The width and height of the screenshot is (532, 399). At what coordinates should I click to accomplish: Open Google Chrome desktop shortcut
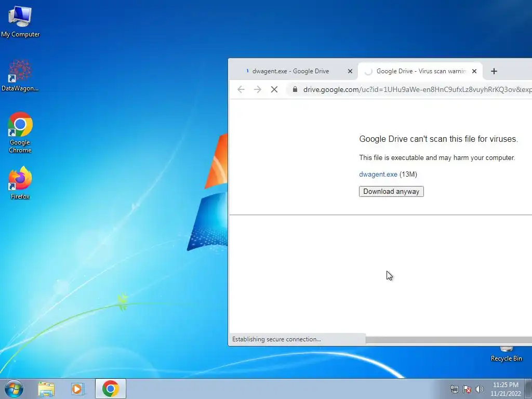pyautogui.click(x=20, y=132)
